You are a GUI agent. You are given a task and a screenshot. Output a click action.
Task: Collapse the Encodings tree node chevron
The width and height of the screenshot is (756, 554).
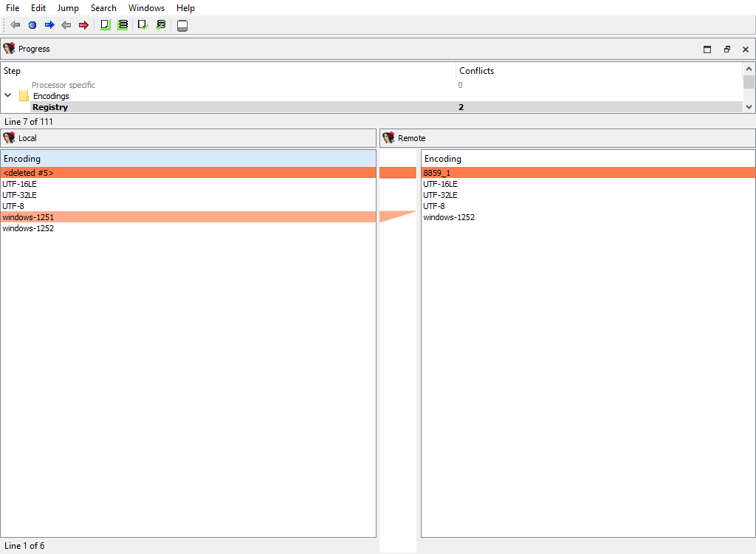point(7,95)
